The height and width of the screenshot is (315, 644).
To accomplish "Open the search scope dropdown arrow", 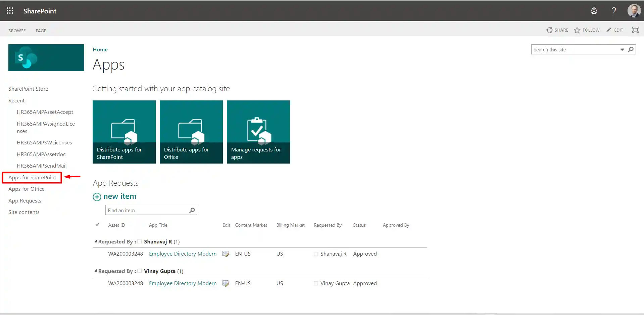I will click(x=622, y=50).
